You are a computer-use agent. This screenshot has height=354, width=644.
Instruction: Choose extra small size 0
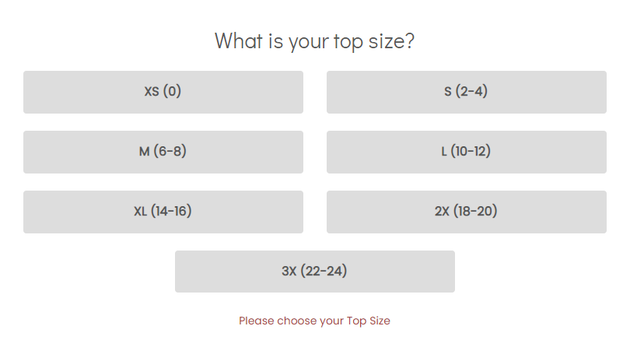163,92
